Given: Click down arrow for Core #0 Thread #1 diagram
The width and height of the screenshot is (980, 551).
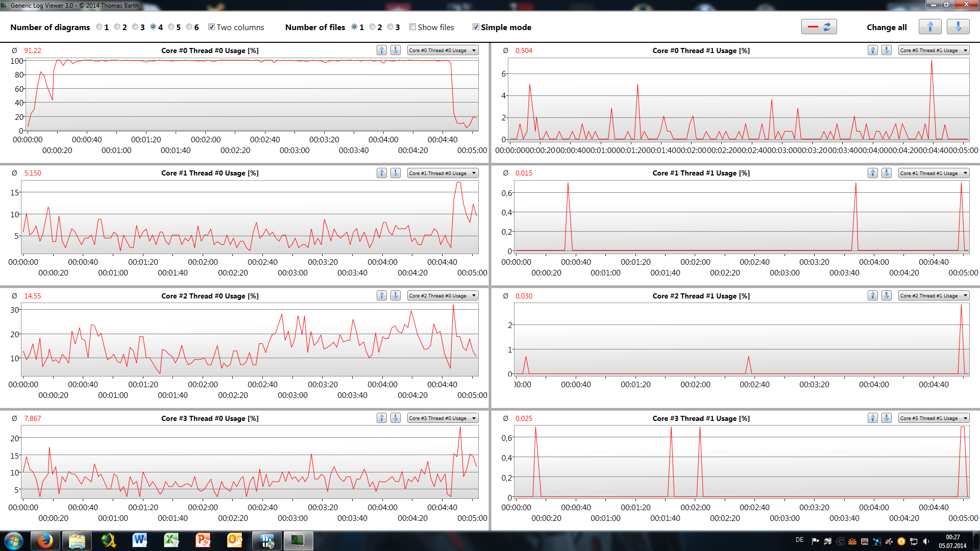Looking at the screenshot, I should click(x=887, y=50).
